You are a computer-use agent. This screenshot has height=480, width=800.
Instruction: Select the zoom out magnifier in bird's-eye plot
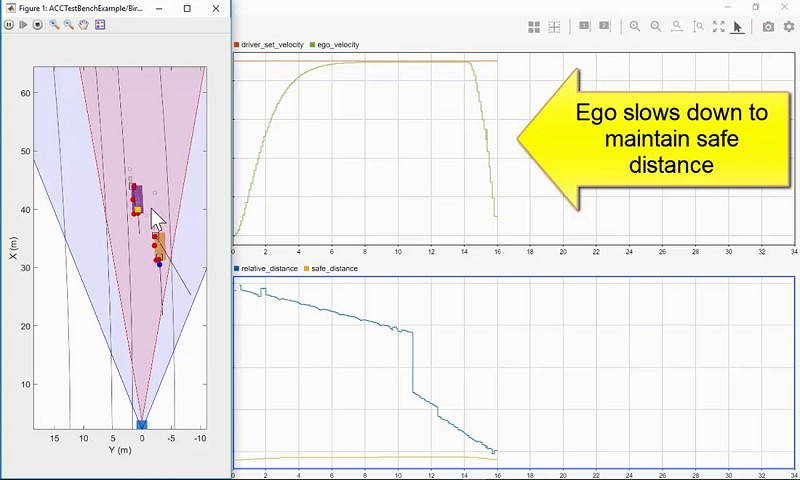pos(69,25)
